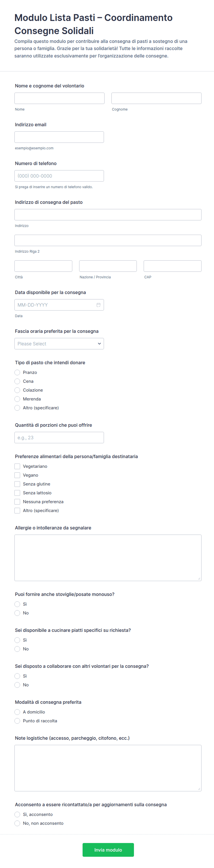
Task: Open the calendar icon in date field
Action: click(x=98, y=305)
